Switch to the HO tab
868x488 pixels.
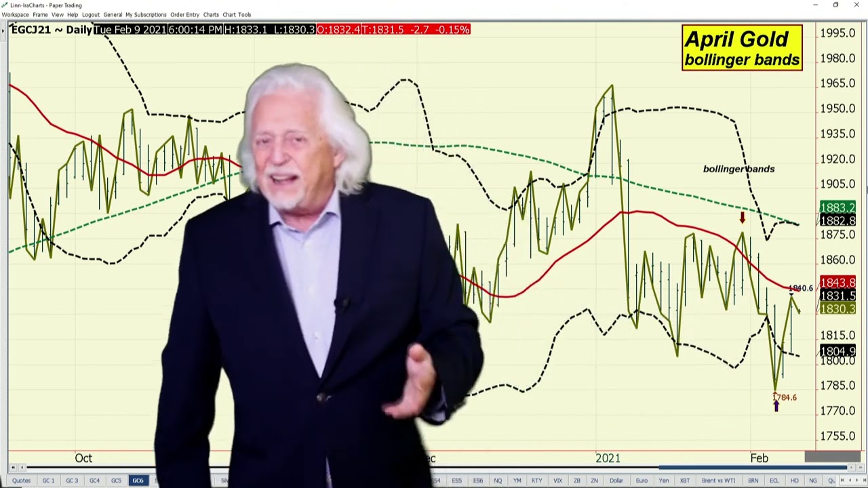click(x=794, y=481)
